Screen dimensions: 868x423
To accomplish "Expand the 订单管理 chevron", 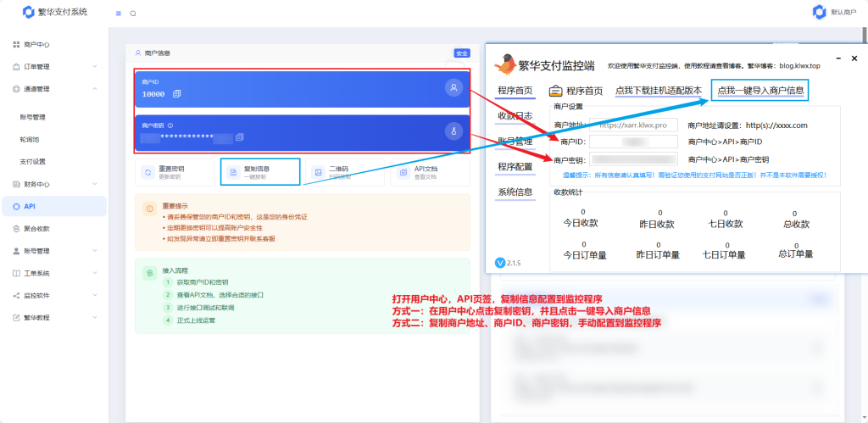I will 95,66.
